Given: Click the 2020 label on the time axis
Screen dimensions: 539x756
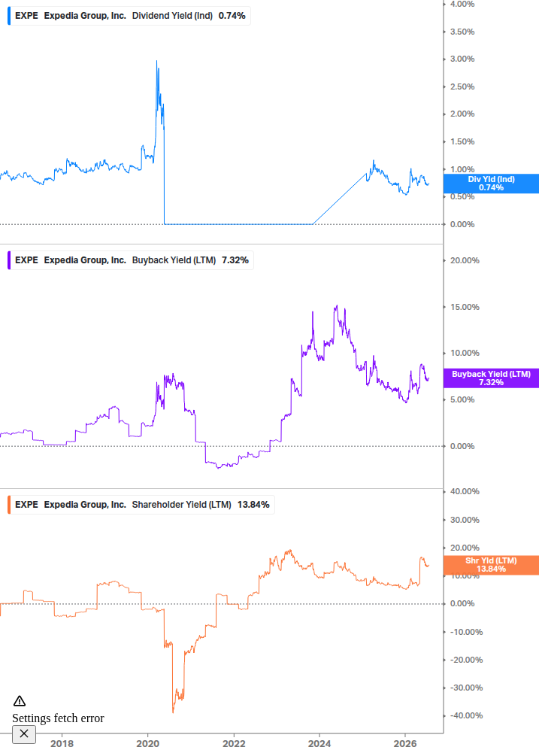Looking at the screenshot, I should [x=148, y=743].
